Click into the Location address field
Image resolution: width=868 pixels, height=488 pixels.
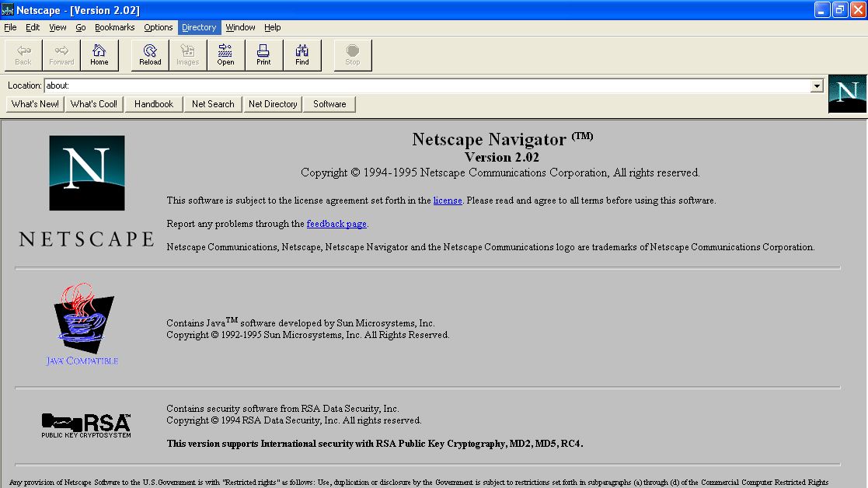click(427, 85)
